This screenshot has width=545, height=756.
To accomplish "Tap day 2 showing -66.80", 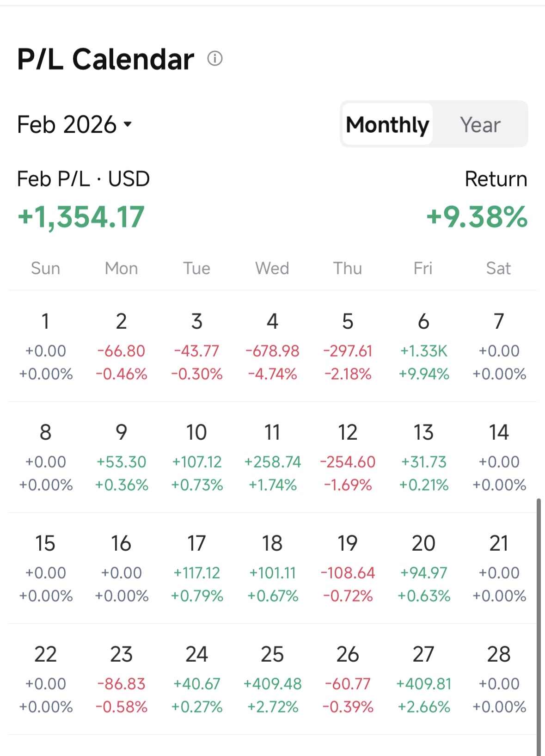I will point(121,346).
